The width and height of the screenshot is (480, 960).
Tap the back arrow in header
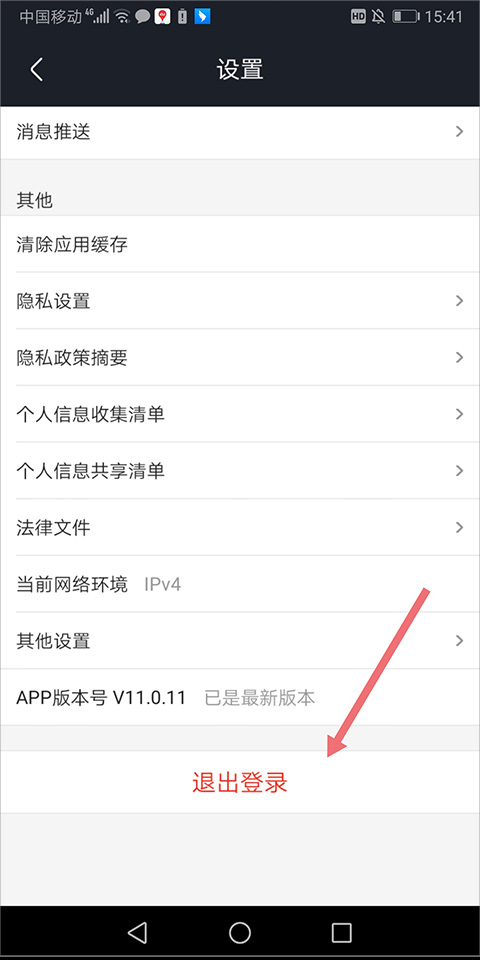(37, 70)
